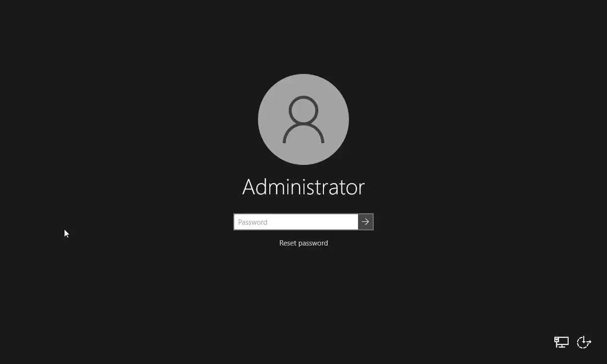The image size is (607, 364).
Task: Select the user silhouette picture
Action: [x=303, y=119]
